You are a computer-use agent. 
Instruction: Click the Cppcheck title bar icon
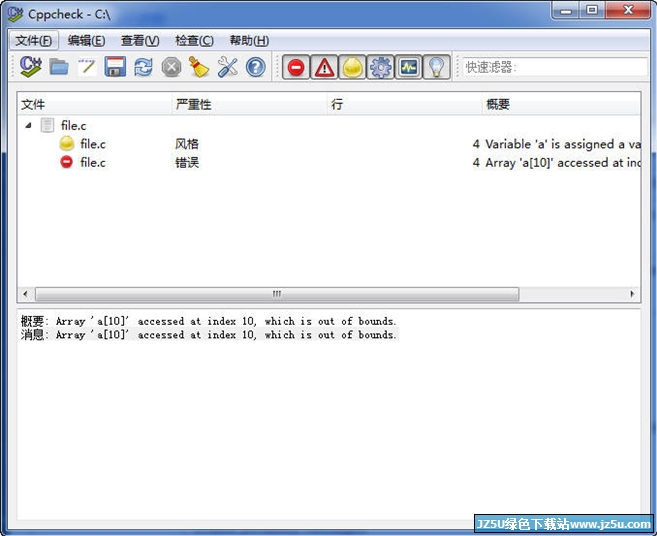coord(15,14)
